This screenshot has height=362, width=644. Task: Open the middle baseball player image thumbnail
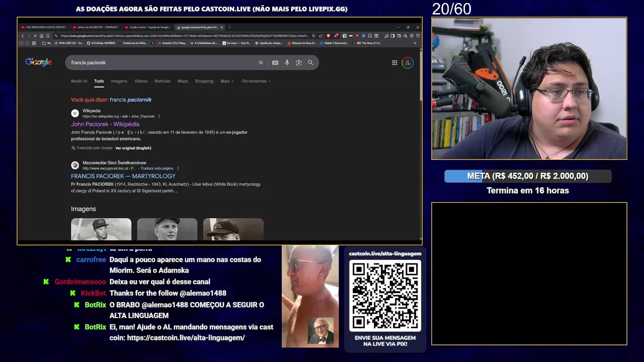click(167, 229)
